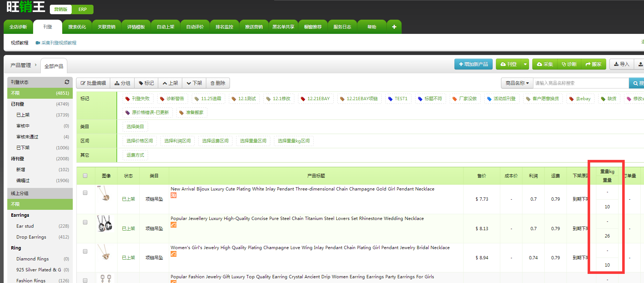The image size is (644, 283).
Task: Click the 诊断 diagnose button
Action: [569, 64]
